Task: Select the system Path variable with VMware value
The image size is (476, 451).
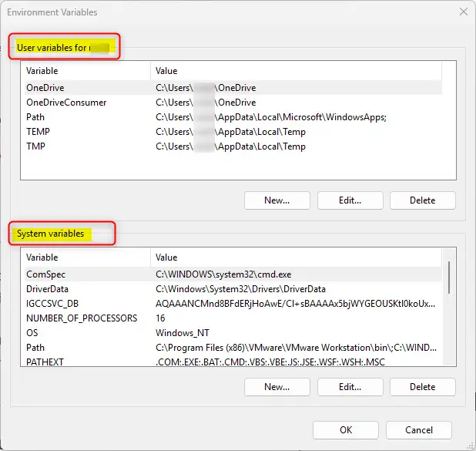Action: [233, 348]
